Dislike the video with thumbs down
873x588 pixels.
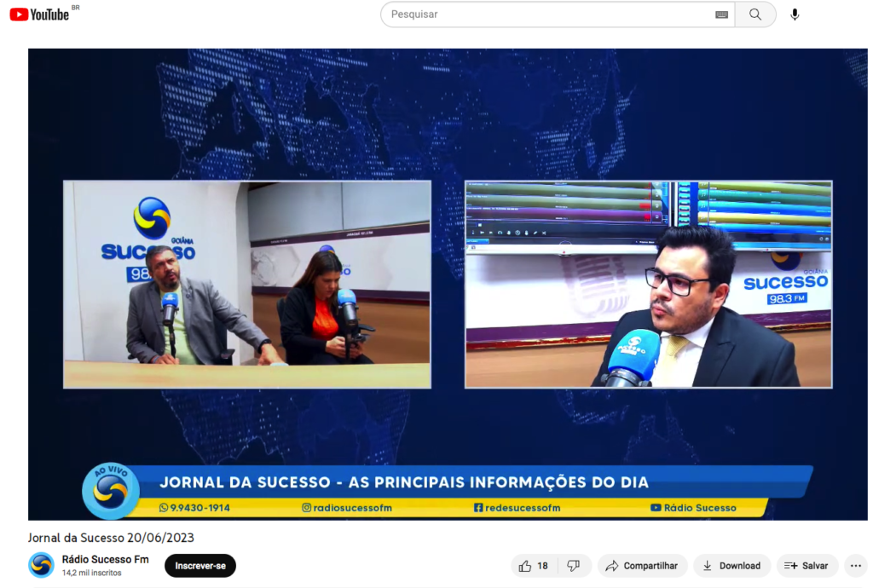574,566
